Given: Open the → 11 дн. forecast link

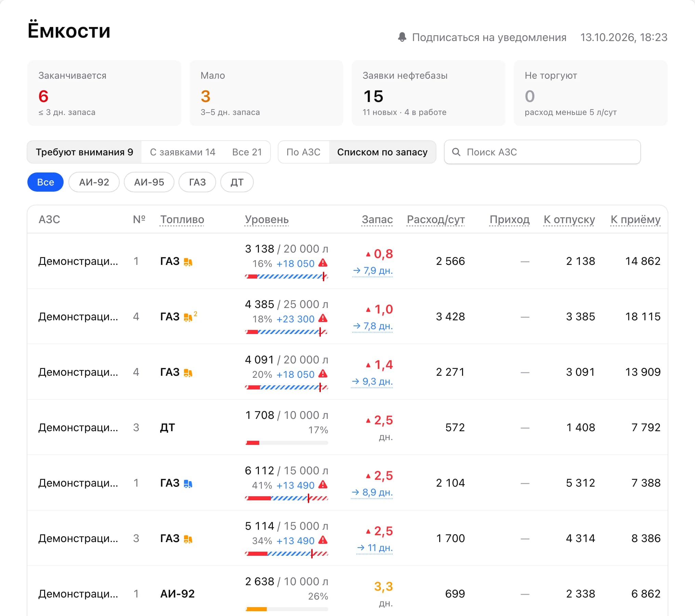Looking at the screenshot, I should 375,548.
